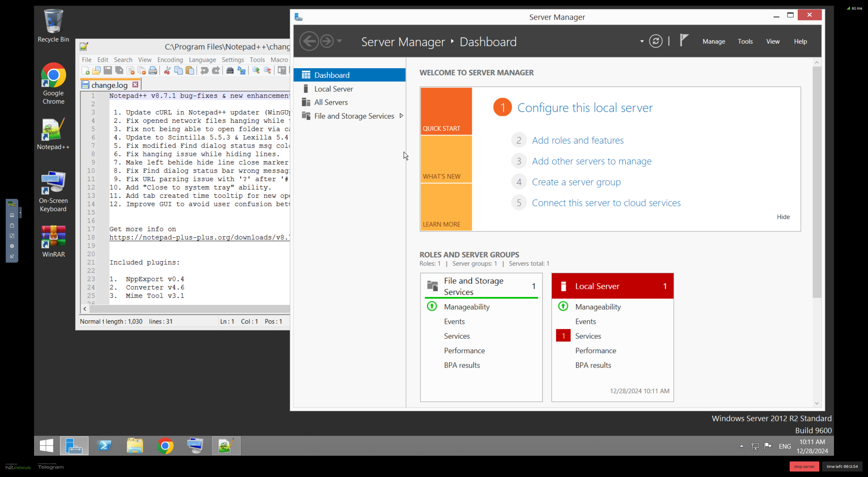Image resolution: width=868 pixels, height=477 pixels.
Task: Click the Notepad++ cut icon
Action: [167, 70]
